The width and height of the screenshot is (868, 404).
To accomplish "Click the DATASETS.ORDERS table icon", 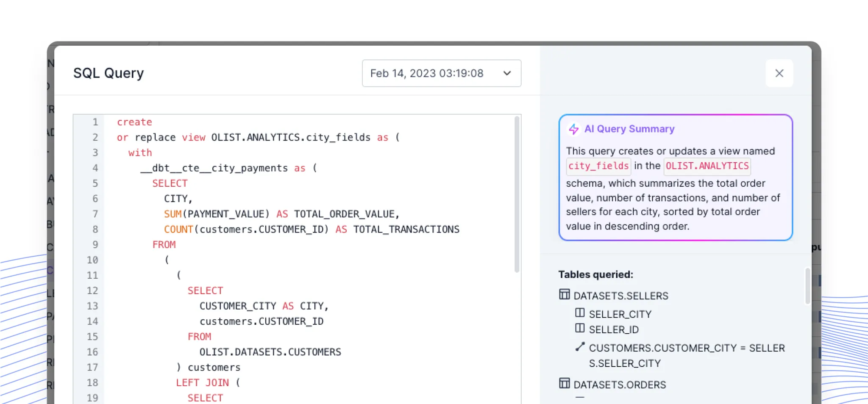I will click(x=564, y=384).
